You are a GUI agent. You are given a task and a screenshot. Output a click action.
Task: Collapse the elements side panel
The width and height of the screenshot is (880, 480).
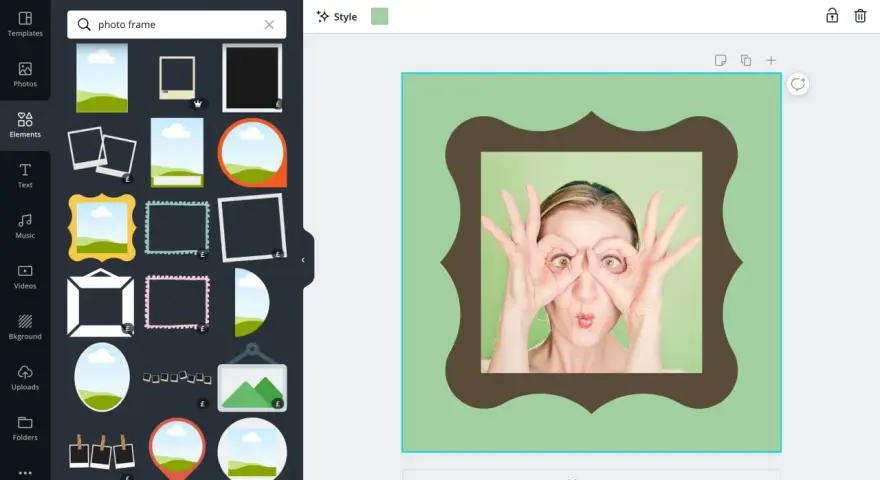[304, 259]
